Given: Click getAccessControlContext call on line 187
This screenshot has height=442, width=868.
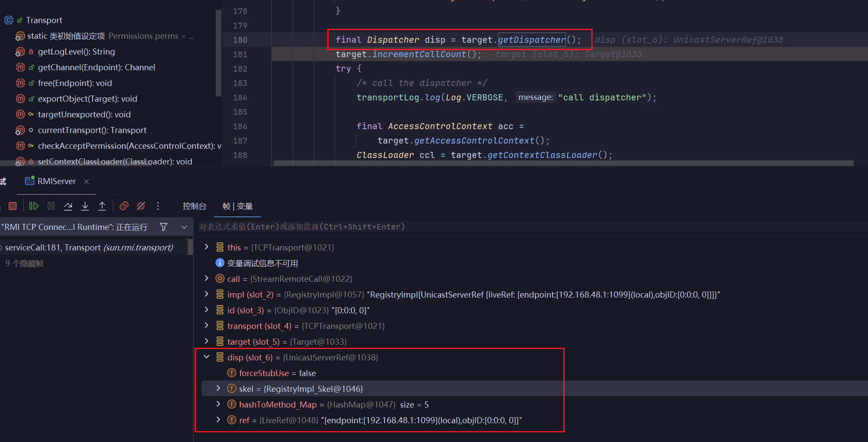Looking at the screenshot, I should pos(474,140).
